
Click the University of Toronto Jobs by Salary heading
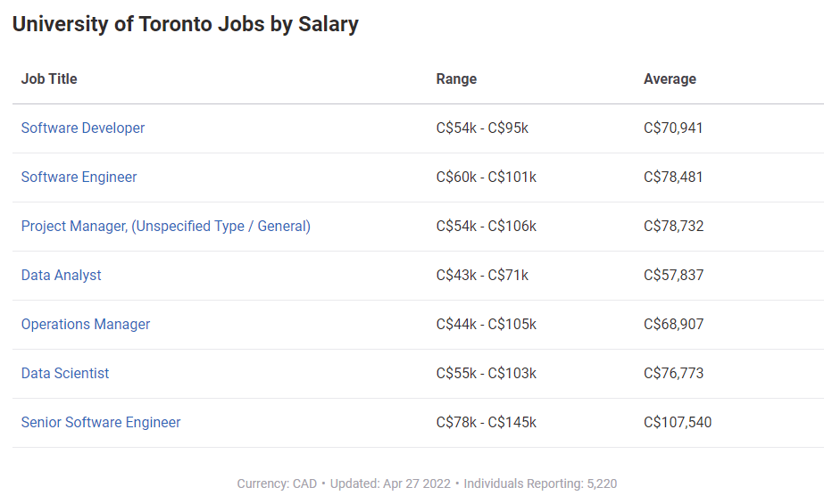(186, 24)
